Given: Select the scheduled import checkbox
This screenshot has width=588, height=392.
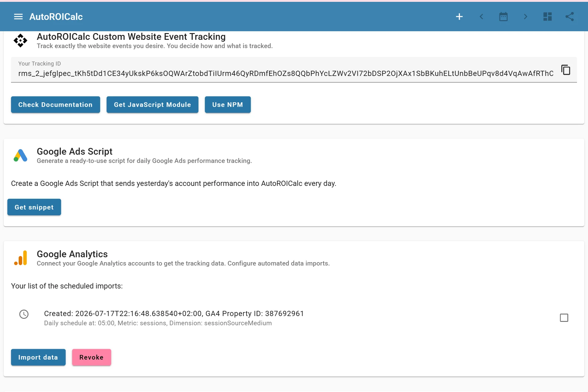Looking at the screenshot, I should [x=564, y=318].
